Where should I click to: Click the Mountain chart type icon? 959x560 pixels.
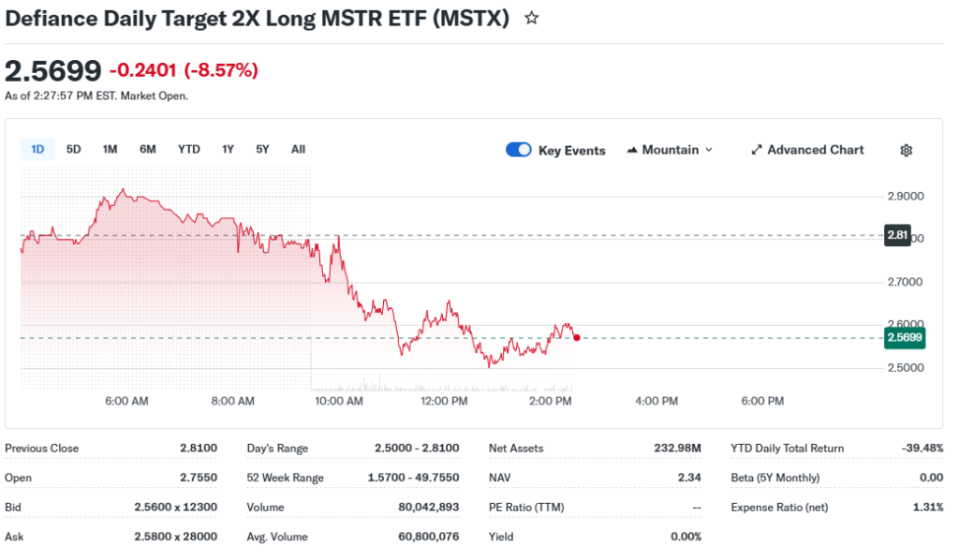pyautogui.click(x=632, y=150)
